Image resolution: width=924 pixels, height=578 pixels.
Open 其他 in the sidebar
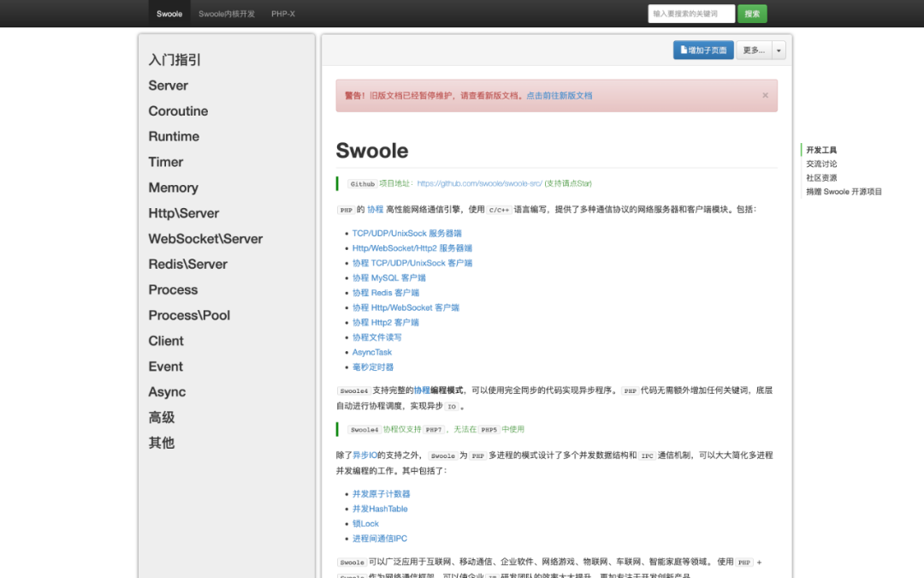coord(162,443)
